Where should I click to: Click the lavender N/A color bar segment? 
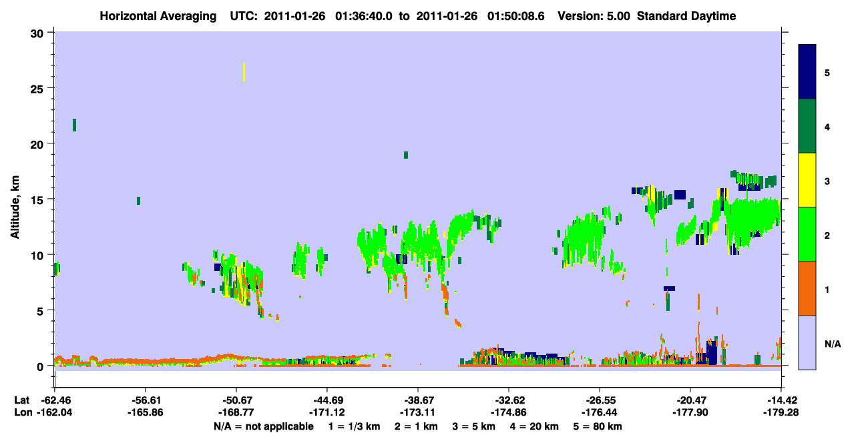(807, 342)
